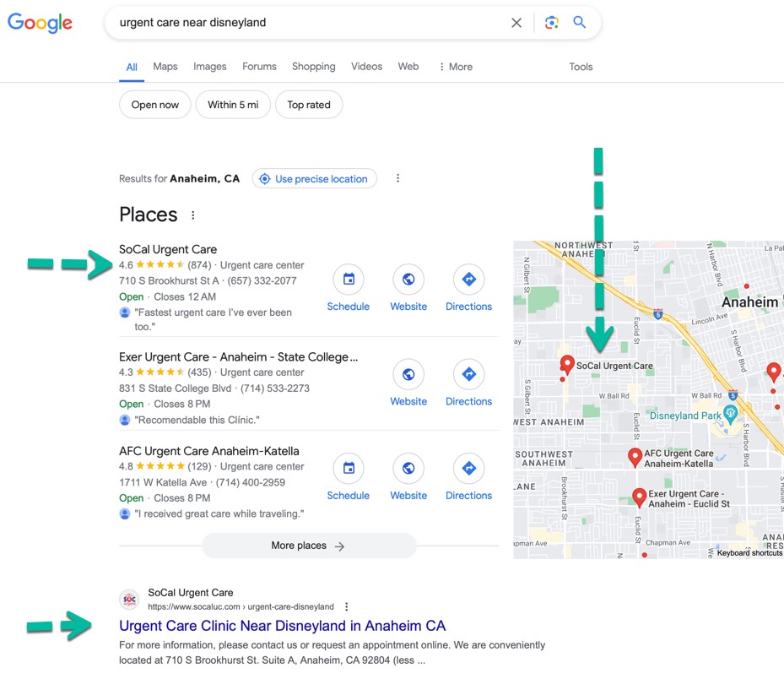Click the Schedule icon for AFC Urgent Care
784x679 pixels.
coord(349,469)
